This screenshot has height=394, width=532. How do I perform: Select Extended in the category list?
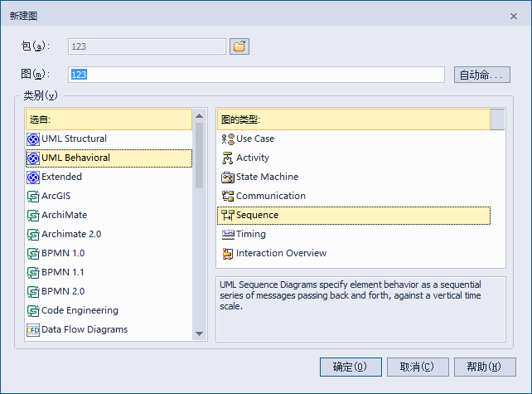(61, 177)
